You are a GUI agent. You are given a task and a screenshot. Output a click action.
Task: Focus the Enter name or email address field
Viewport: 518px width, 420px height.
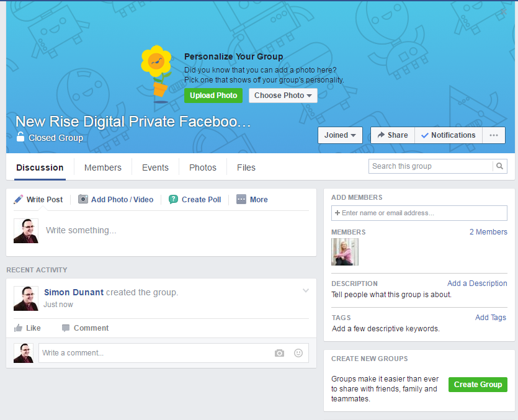click(419, 213)
